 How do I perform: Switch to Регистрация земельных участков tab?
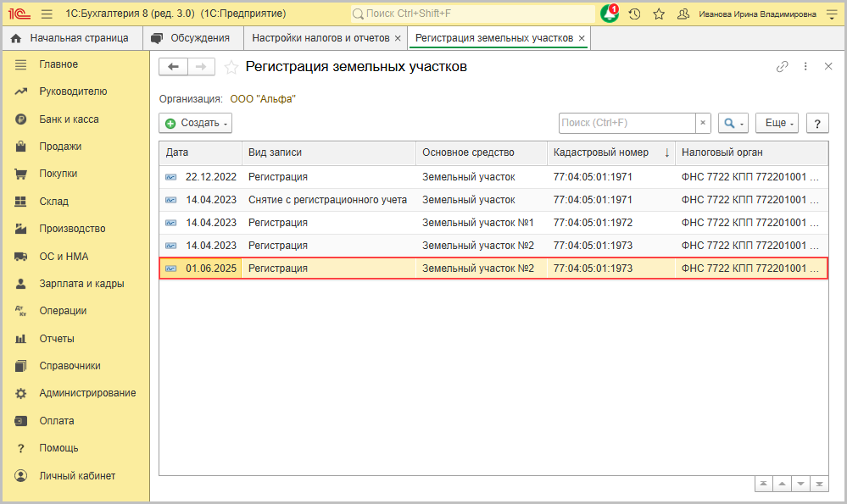pos(493,38)
